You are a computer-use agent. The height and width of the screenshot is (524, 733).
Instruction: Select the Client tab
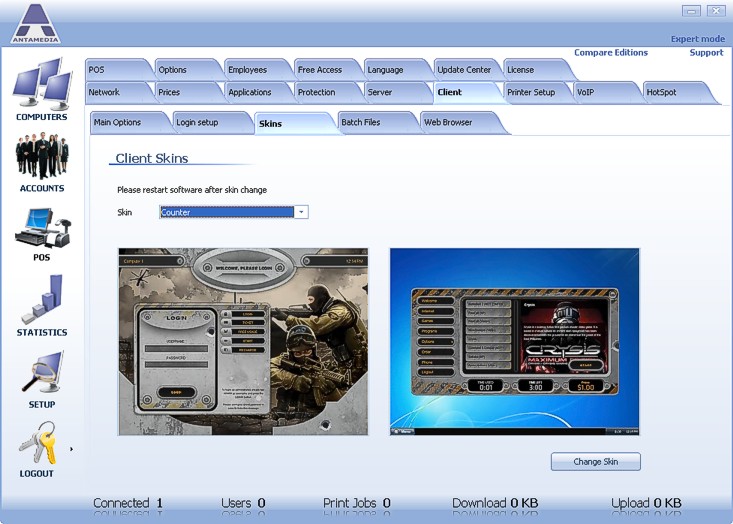tap(467, 92)
